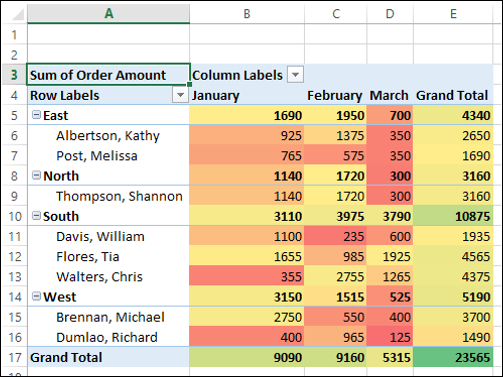Image resolution: width=503 pixels, height=377 pixels.
Task: Select cell with value 355
Action: (247, 277)
